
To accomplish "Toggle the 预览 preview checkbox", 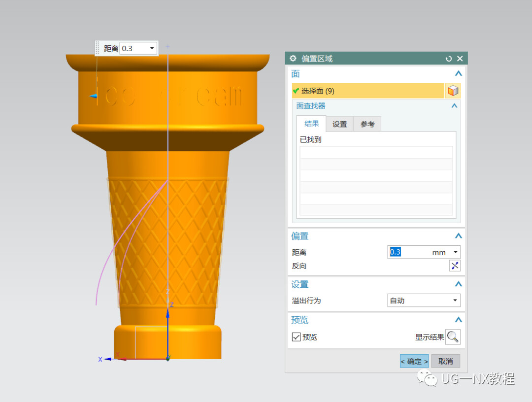I will tap(296, 337).
